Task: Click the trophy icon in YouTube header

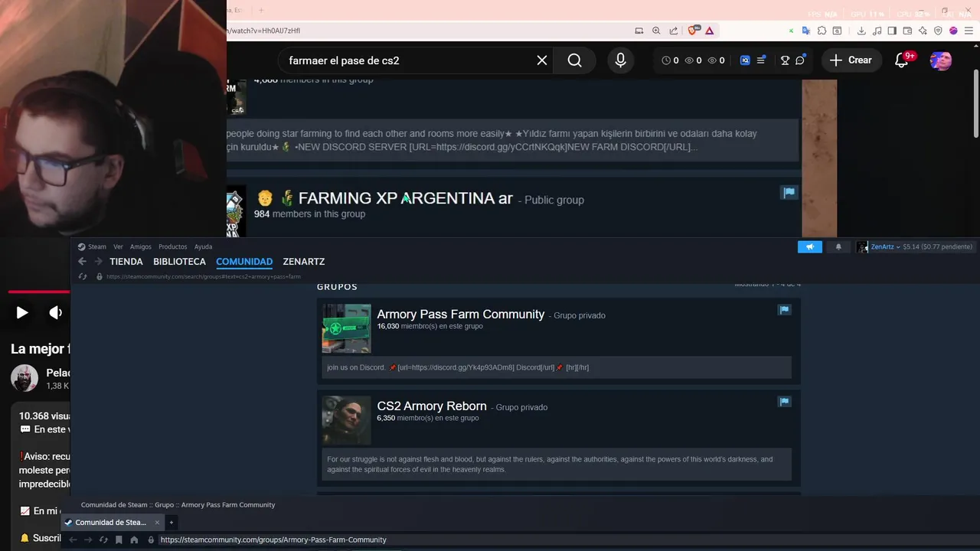Action: pos(785,60)
